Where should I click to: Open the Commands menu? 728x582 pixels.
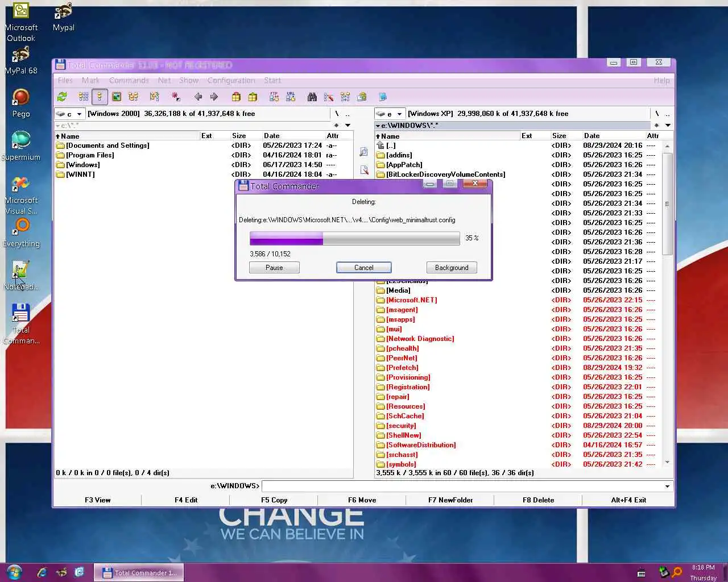(129, 81)
